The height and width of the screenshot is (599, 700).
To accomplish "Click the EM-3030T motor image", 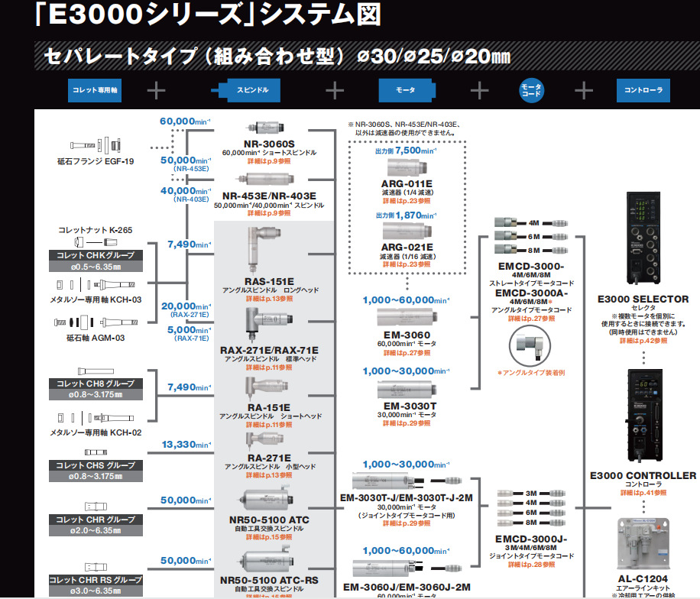I will coord(407,389).
